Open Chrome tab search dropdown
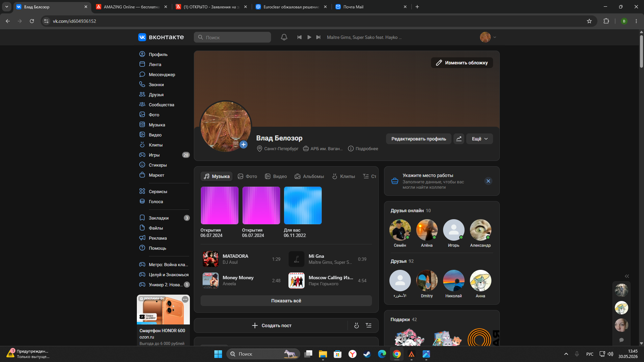The width and height of the screenshot is (644, 362). (7, 7)
